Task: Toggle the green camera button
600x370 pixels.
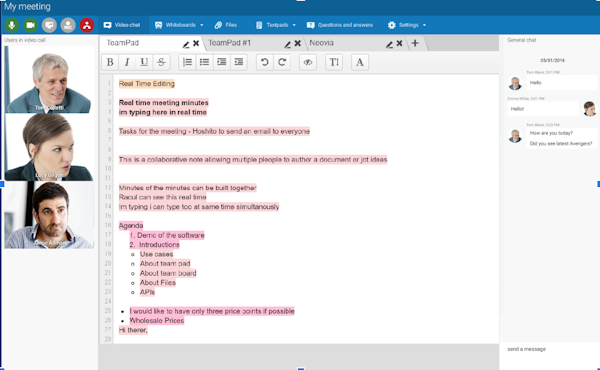Action: (x=31, y=25)
